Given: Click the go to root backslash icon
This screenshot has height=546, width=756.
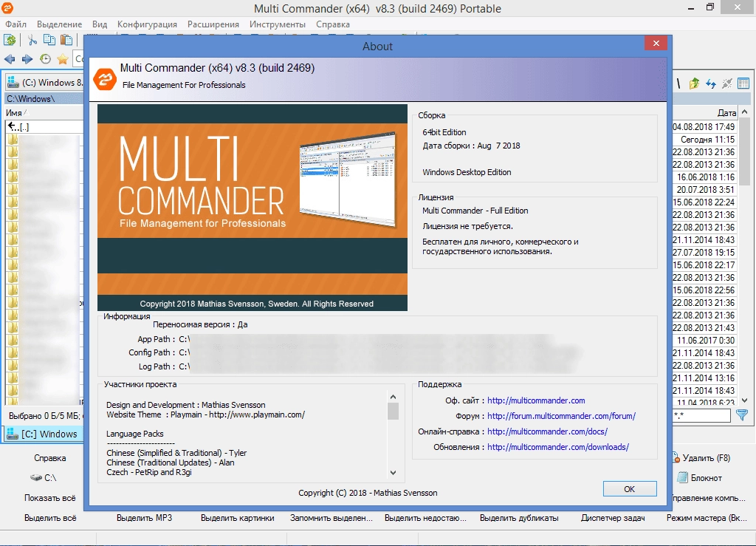Looking at the screenshot, I should tap(678, 83).
